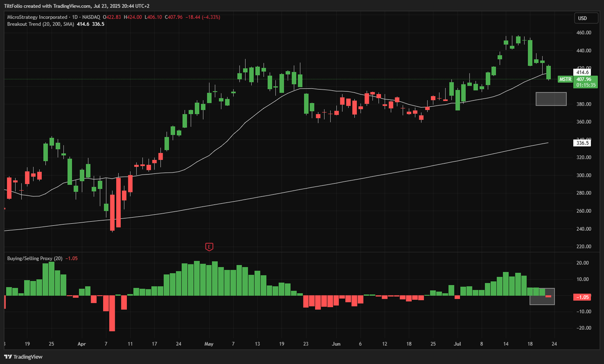Click the positive 10.00 indicator axis label
604x364 pixels.
[x=583, y=280]
